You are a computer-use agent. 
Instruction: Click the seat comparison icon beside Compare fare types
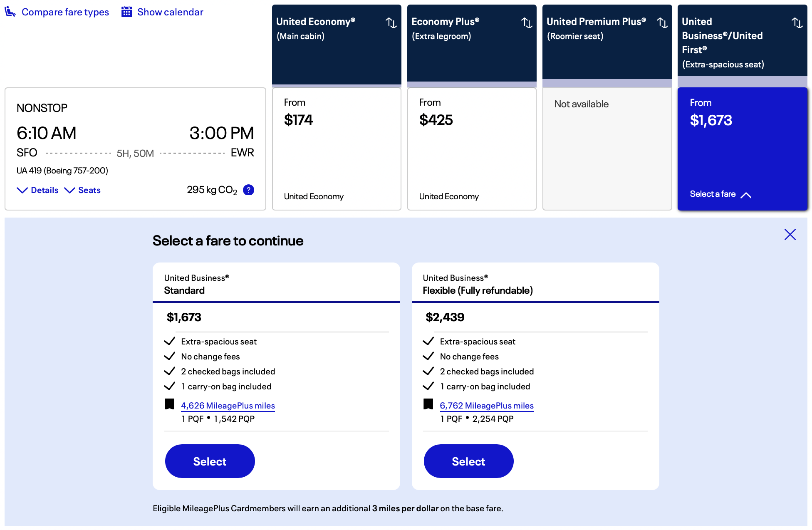click(9, 12)
